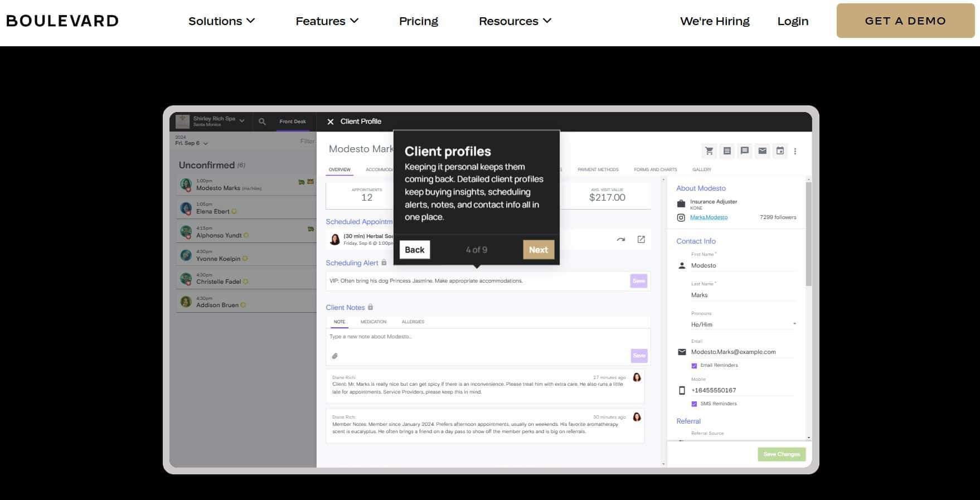The image size is (980, 500).
Task: Open the message chat bubble icon
Action: (744, 151)
